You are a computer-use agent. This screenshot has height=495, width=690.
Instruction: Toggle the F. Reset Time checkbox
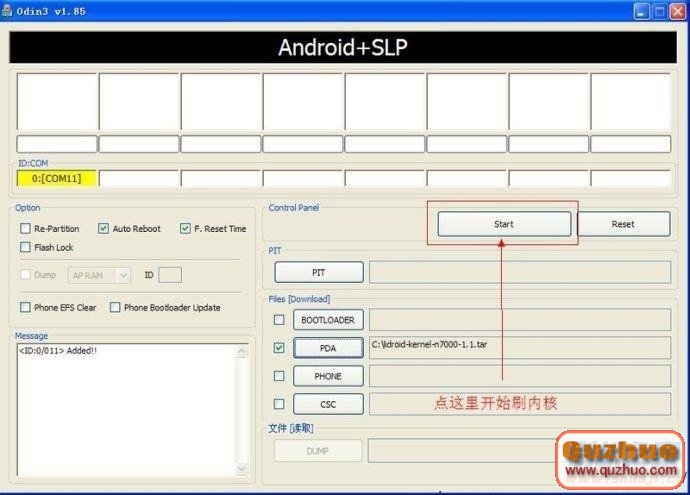click(x=185, y=228)
